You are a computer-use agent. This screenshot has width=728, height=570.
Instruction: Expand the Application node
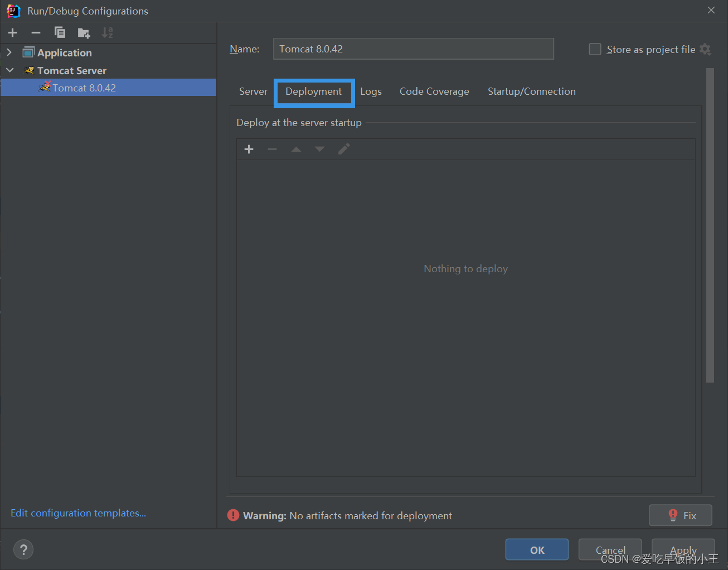(9, 52)
